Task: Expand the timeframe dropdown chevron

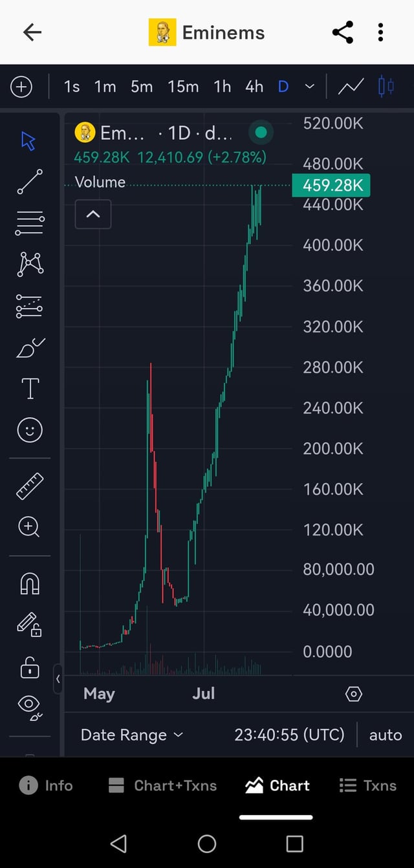Action: coord(310,86)
